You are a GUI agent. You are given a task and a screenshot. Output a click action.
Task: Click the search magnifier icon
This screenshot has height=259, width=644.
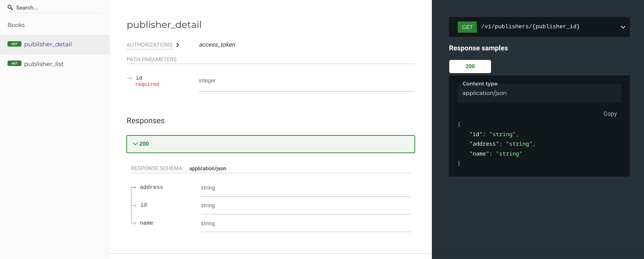coord(10,7)
